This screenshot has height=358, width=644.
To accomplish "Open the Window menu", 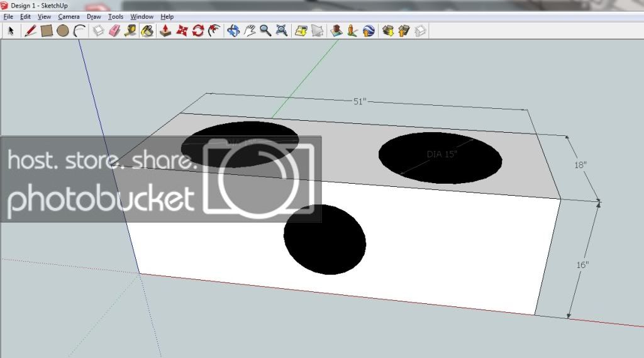I will pos(142,17).
